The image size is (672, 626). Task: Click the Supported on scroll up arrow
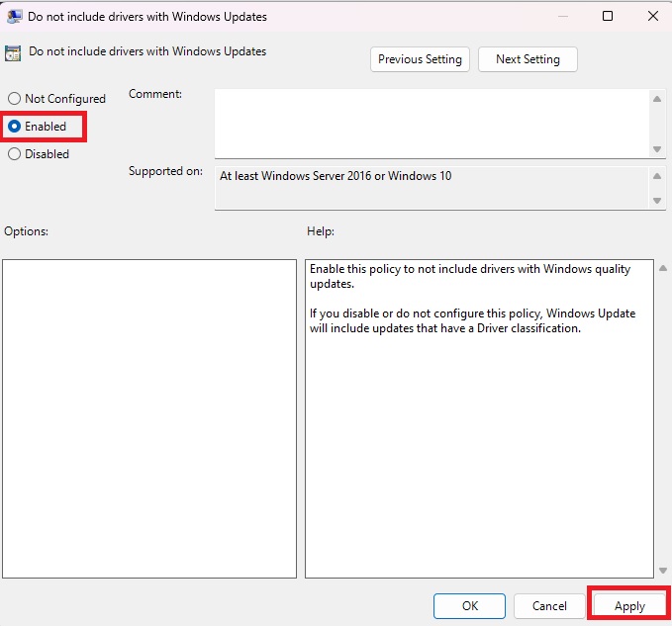[656, 176]
